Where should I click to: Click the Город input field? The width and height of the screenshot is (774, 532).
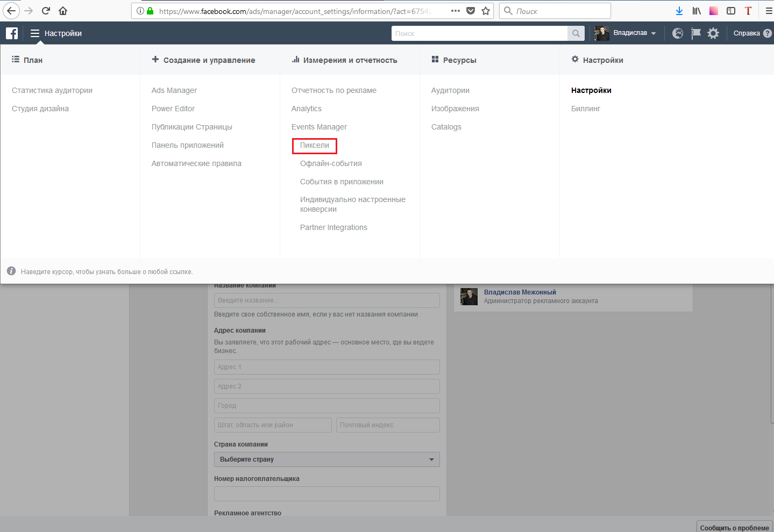click(327, 406)
